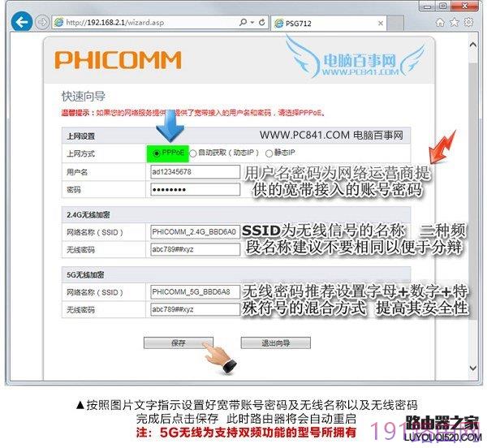Close the PSG712 tab
The height and width of the screenshot is (448, 487).
tap(381, 24)
